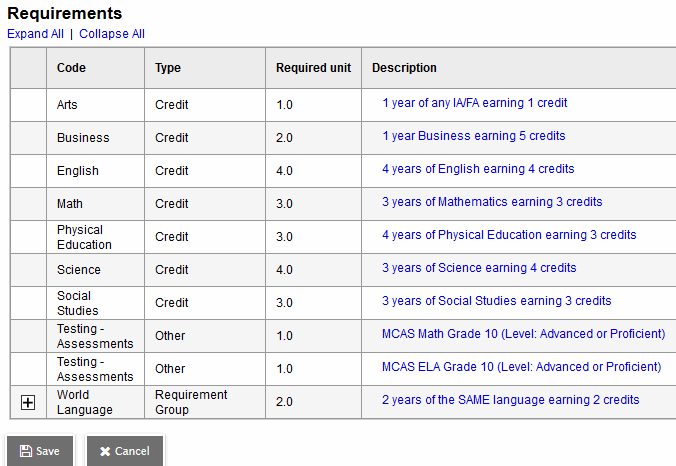Click the Collapse All link
The width and height of the screenshot is (676, 466).
(112, 34)
